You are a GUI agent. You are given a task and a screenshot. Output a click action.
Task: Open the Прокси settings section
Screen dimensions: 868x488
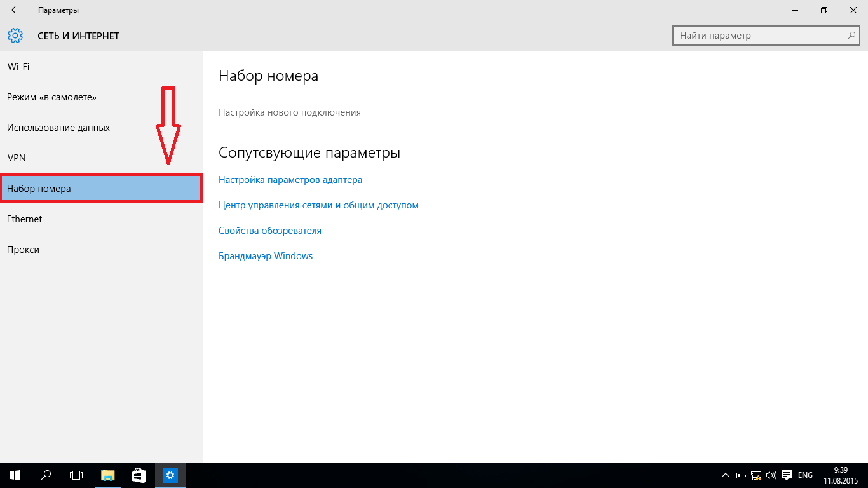(102, 250)
